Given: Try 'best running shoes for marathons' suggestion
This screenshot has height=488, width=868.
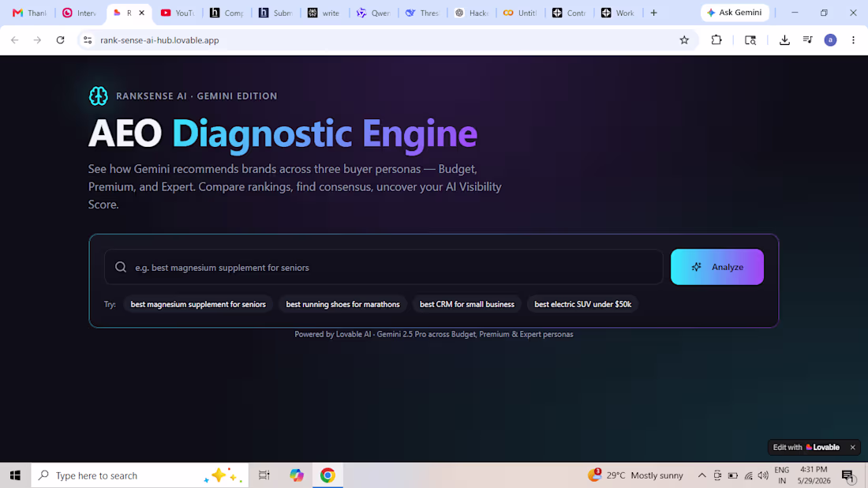Looking at the screenshot, I should tap(342, 304).
